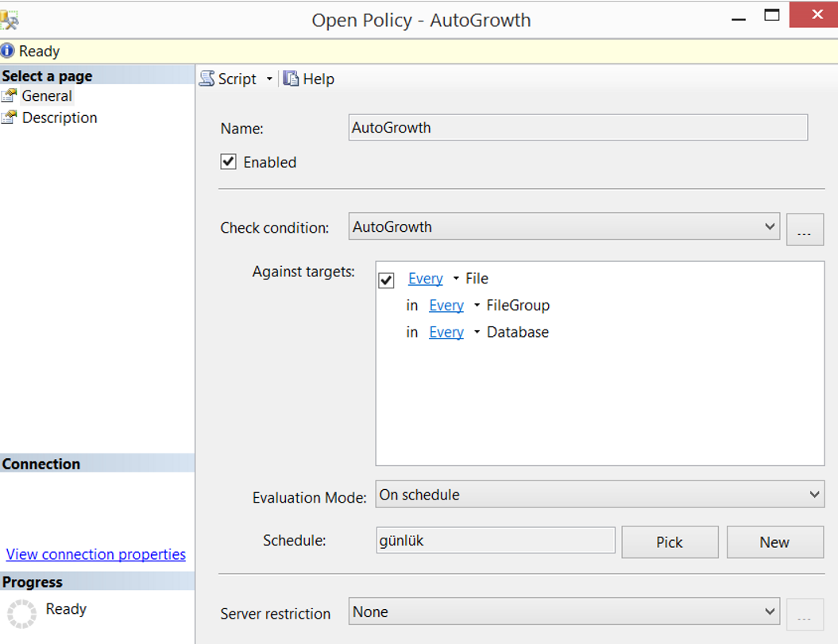This screenshot has height=644, width=838.
Task: Click the Evaluation Mode label
Action: (x=310, y=498)
